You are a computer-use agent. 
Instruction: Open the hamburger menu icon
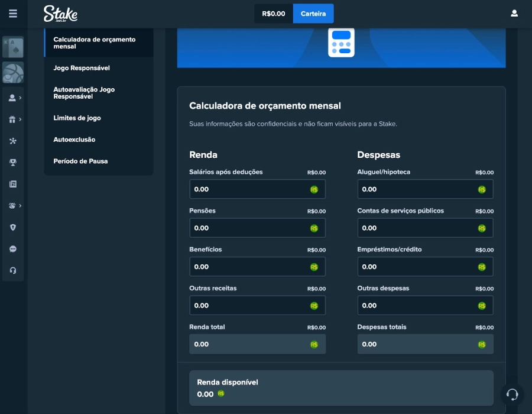[13, 14]
